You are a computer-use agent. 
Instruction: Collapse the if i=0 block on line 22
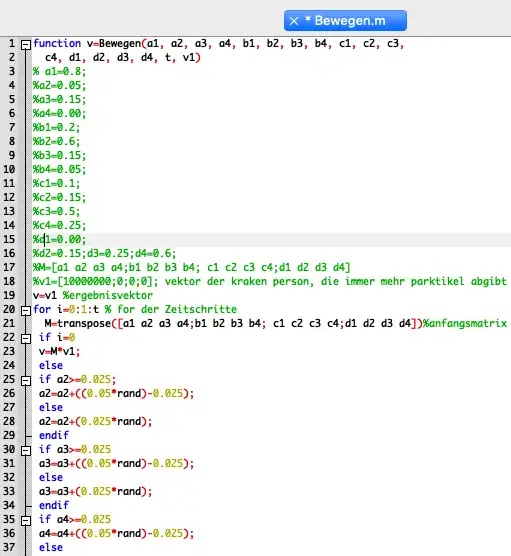(x=26, y=339)
